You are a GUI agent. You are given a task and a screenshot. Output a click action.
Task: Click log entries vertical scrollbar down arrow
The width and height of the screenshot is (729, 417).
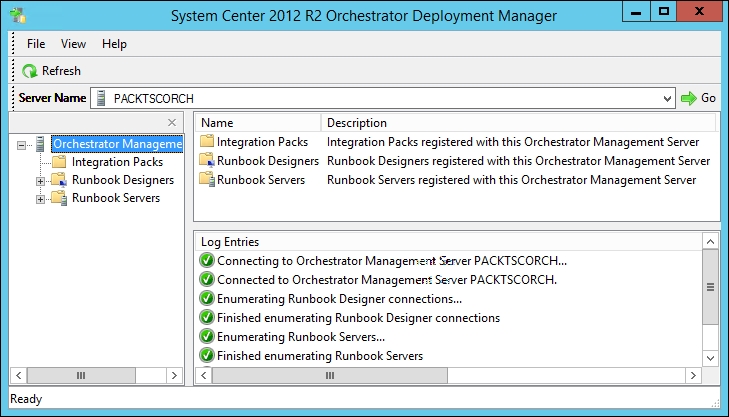[710, 357]
